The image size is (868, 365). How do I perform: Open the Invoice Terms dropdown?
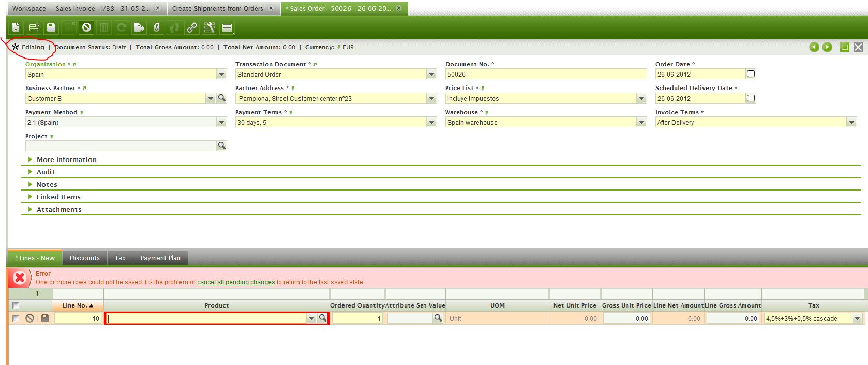pyautogui.click(x=851, y=123)
